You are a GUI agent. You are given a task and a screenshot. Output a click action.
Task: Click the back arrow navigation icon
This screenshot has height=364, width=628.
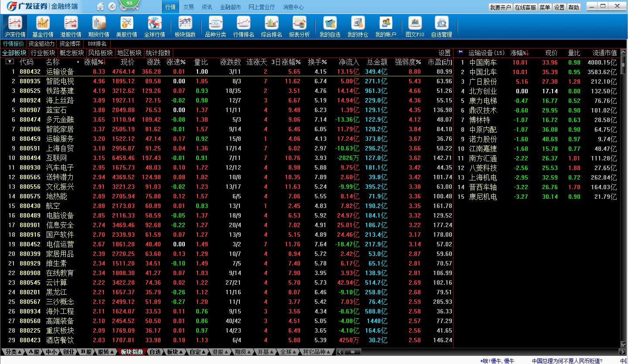112,7
